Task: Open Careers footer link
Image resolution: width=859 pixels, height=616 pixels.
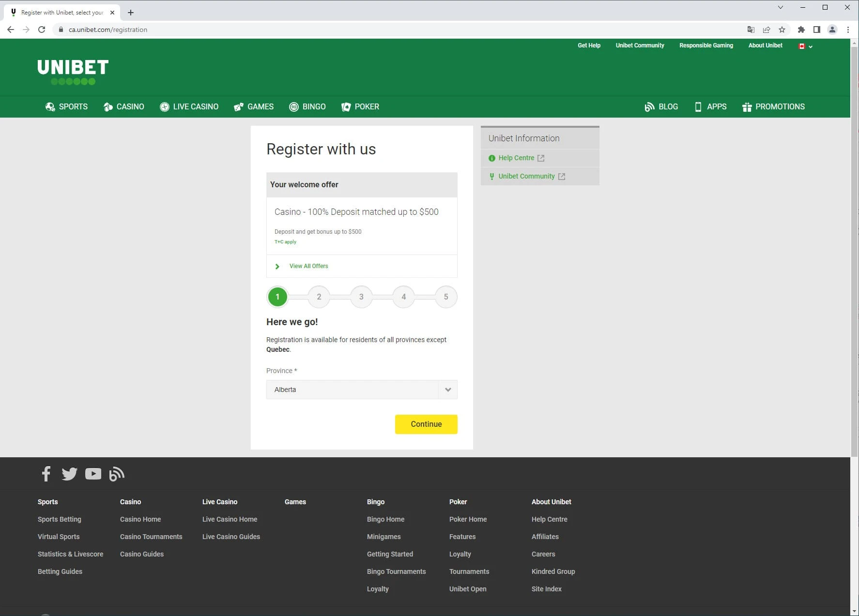Action: (x=543, y=554)
